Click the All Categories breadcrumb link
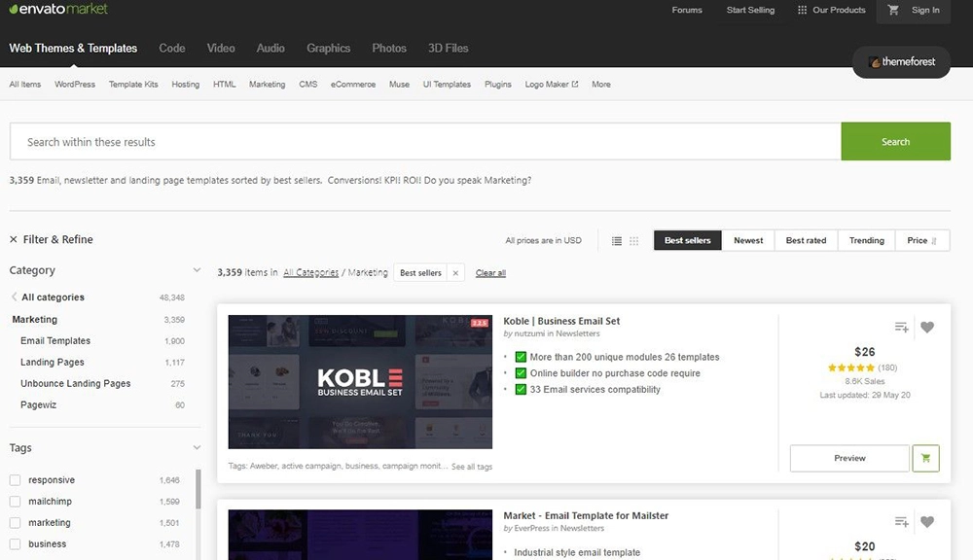This screenshot has height=560, width=973. coord(311,272)
